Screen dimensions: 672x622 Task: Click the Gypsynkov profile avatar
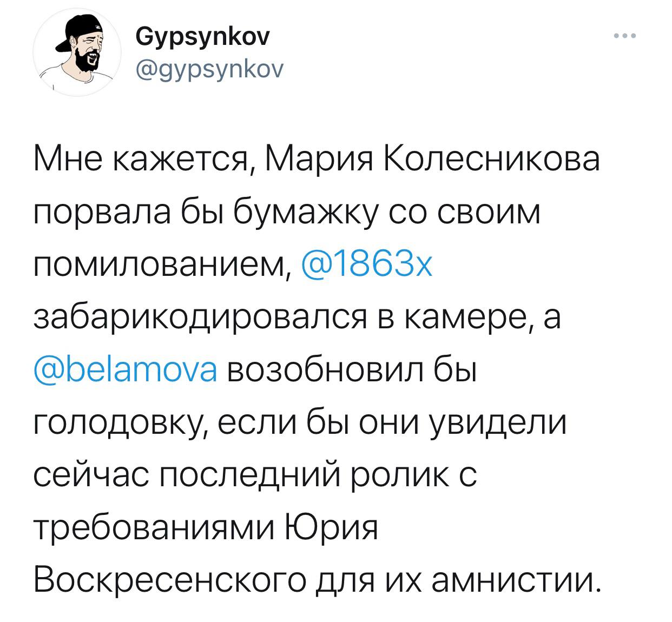point(77,52)
